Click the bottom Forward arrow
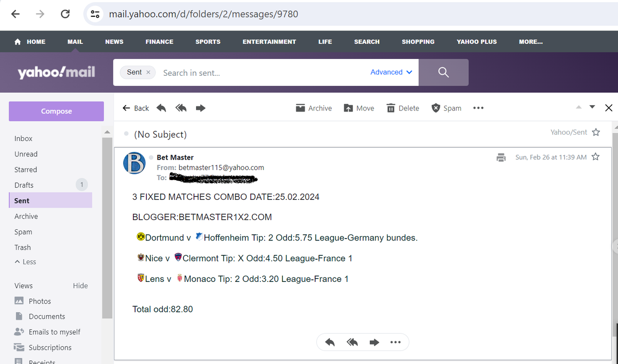Image resolution: width=618 pixels, height=364 pixels. 374,342
